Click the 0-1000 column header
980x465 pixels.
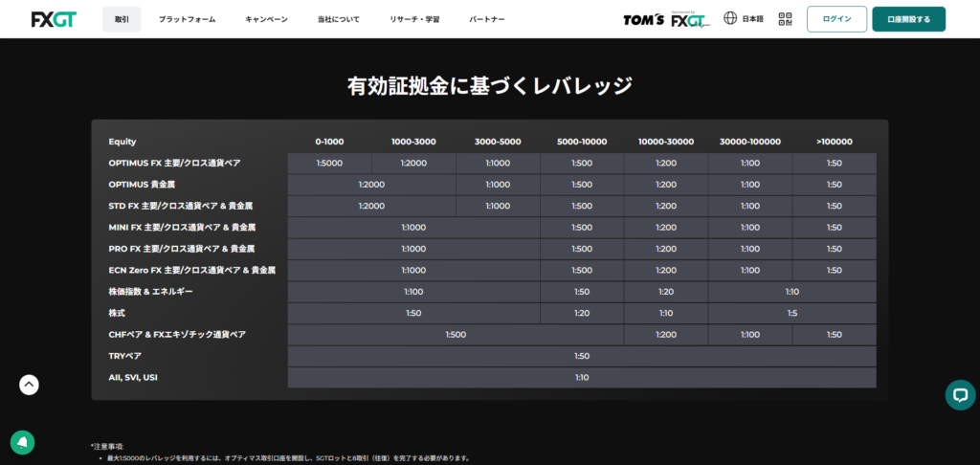tap(329, 142)
